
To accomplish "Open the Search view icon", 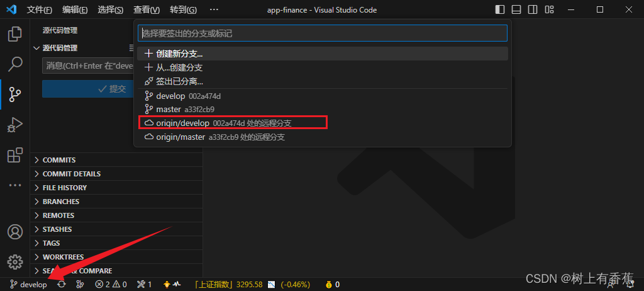I will (x=15, y=64).
